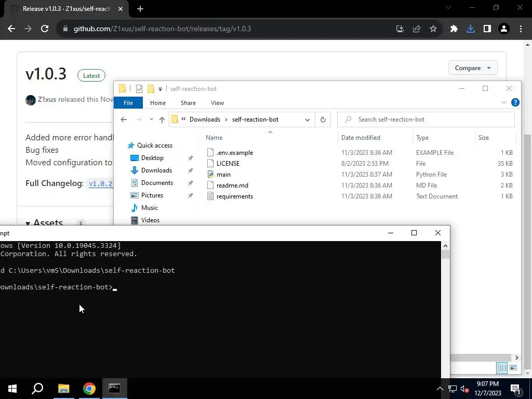Open Chrome profile avatar
Screen dimensions: 532x399
[504, 29]
